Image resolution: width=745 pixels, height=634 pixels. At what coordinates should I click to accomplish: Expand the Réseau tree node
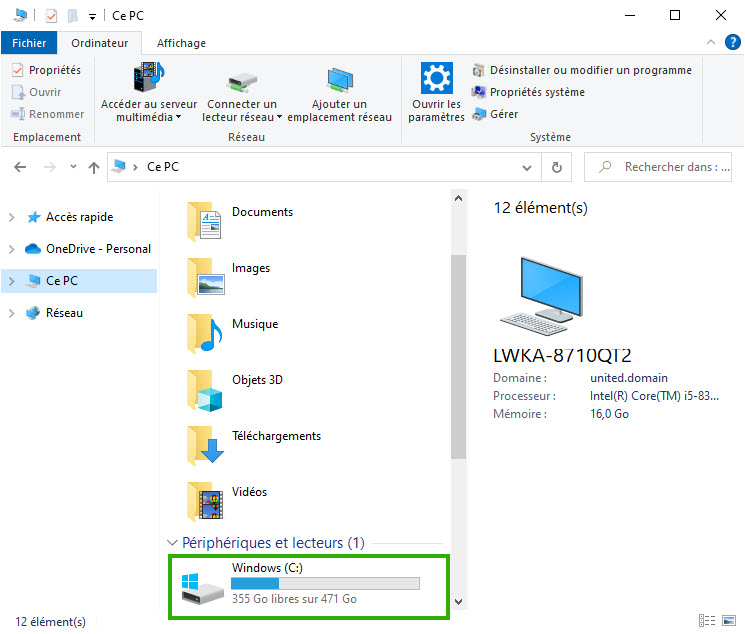click(x=12, y=313)
